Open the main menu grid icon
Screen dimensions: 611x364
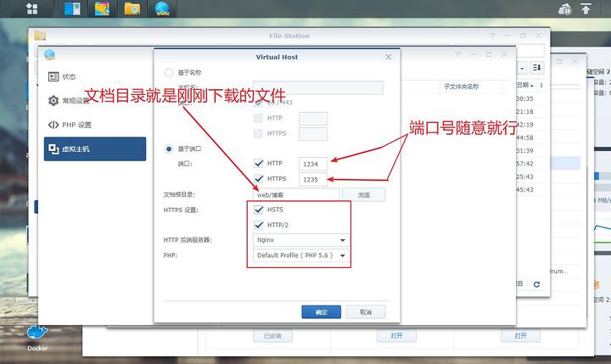32,8
